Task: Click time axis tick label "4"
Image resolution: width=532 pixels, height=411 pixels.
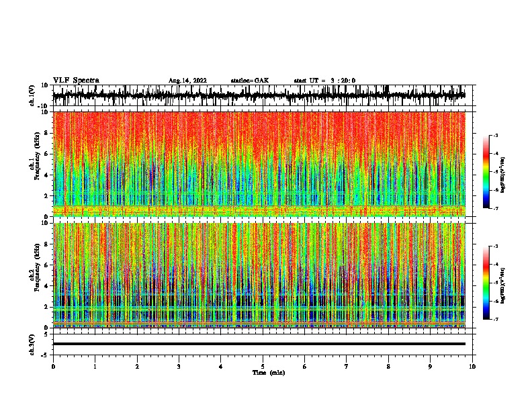Action: (x=221, y=367)
